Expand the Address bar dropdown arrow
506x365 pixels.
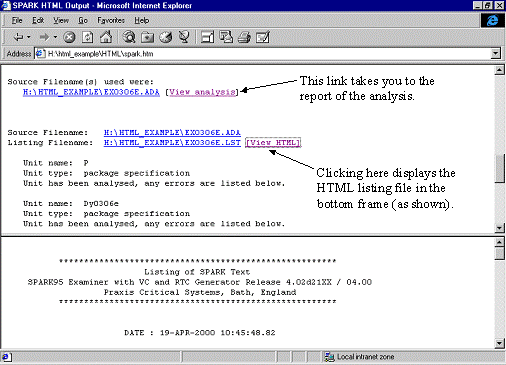point(496,53)
